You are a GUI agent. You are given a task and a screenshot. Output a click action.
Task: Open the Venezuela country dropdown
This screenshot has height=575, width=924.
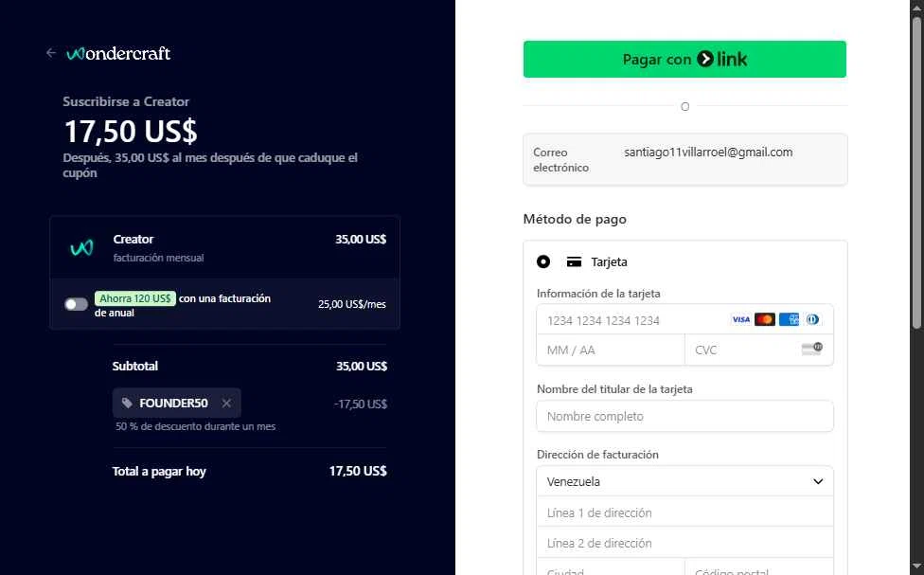684,482
